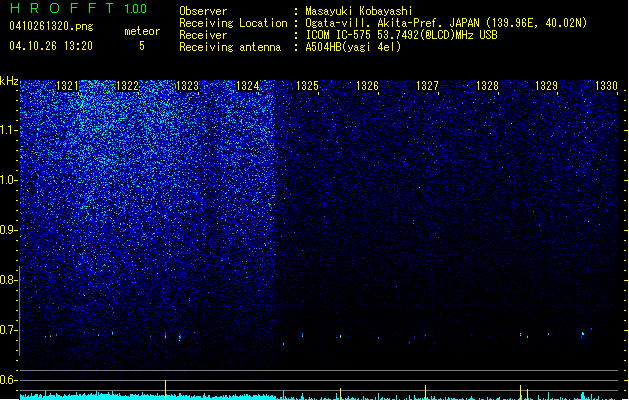Click the HROFFT 1.0.0 title text
Screen dimensions: 629x400
point(79,8)
